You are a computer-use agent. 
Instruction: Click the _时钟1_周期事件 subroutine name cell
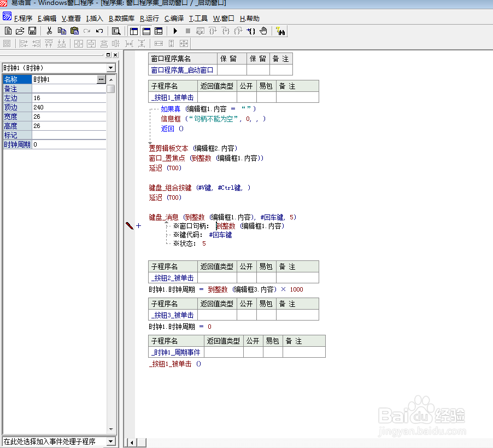click(x=176, y=352)
